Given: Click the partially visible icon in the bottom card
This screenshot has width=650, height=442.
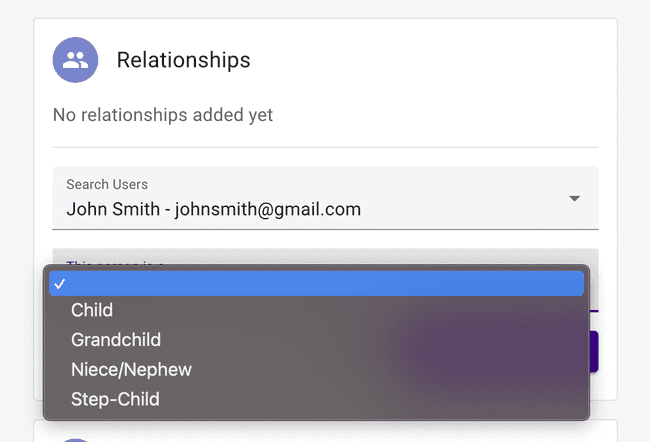Looking at the screenshot, I should (75, 438).
